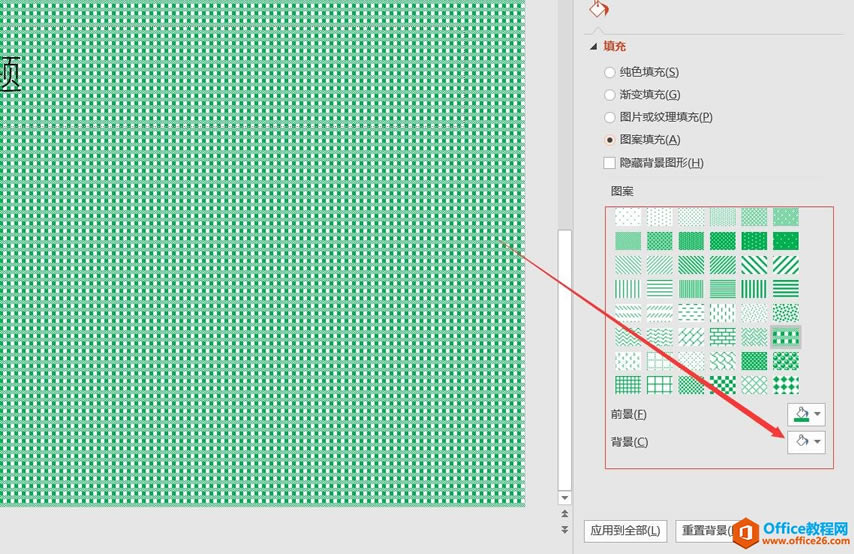Image resolution: width=854 pixels, height=554 pixels.
Task: Choose the 5% dotted pattern swatch
Action: click(x=628, y=217)
